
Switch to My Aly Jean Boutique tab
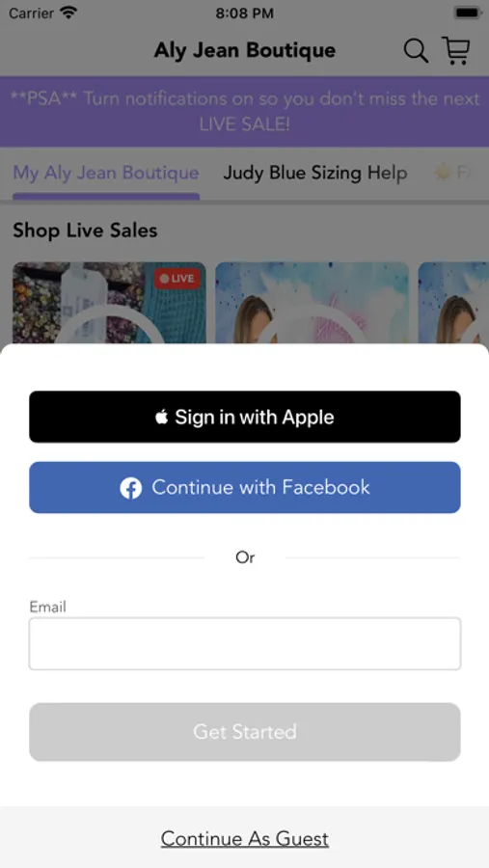[x=106, y=174]
